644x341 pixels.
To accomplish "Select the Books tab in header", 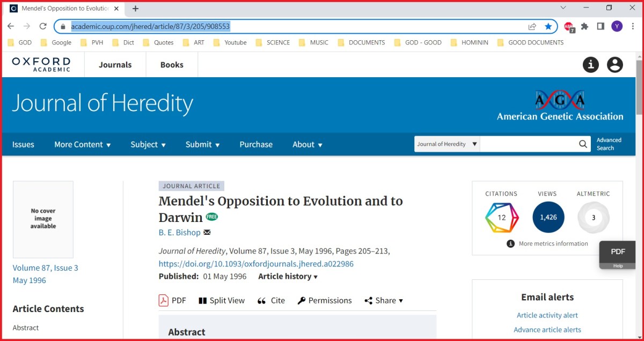I will click(172, 65).
